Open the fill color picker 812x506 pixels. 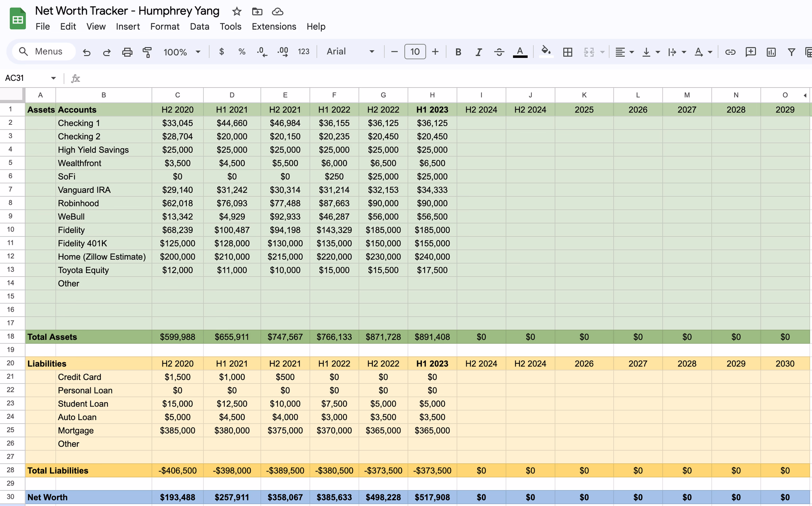[546, 52]
